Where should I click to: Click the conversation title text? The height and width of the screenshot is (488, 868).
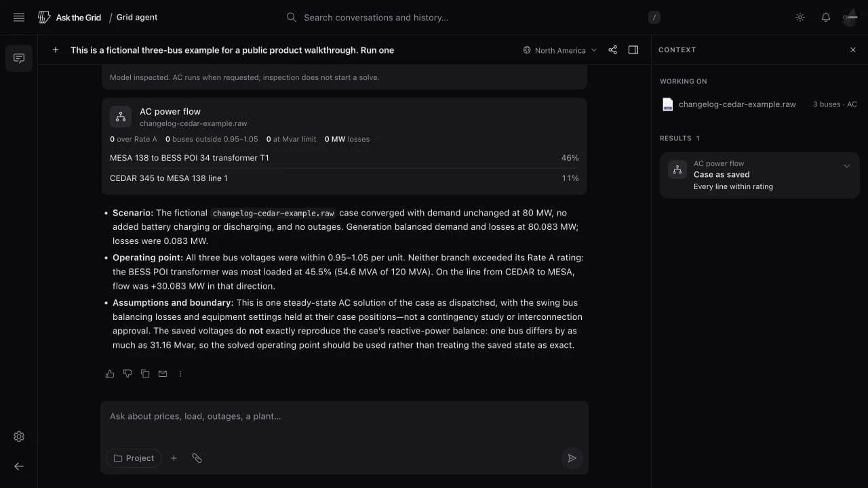[x=232, y=50]
